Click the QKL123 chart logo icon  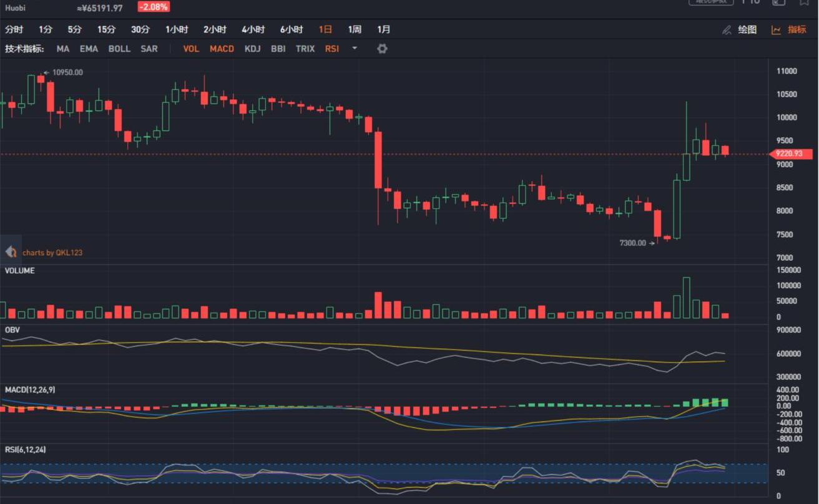click(x=11, y=252)
